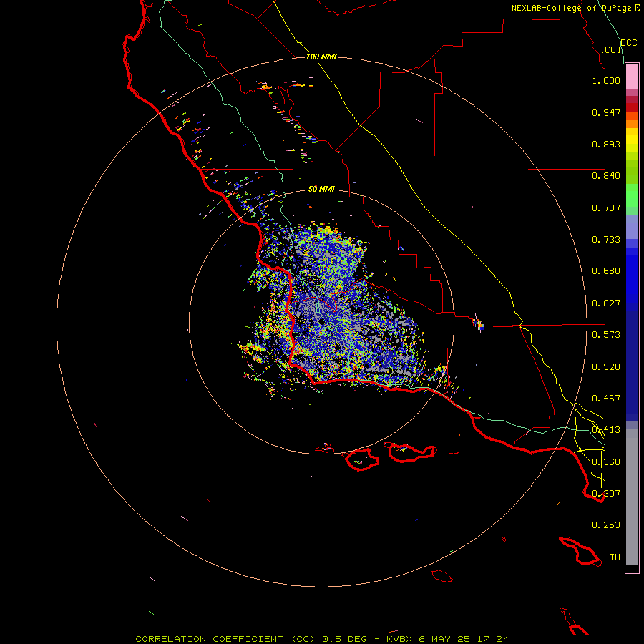Click the 0.947 legend value
This screenshot has width=644, height=644.
(606, 112)
